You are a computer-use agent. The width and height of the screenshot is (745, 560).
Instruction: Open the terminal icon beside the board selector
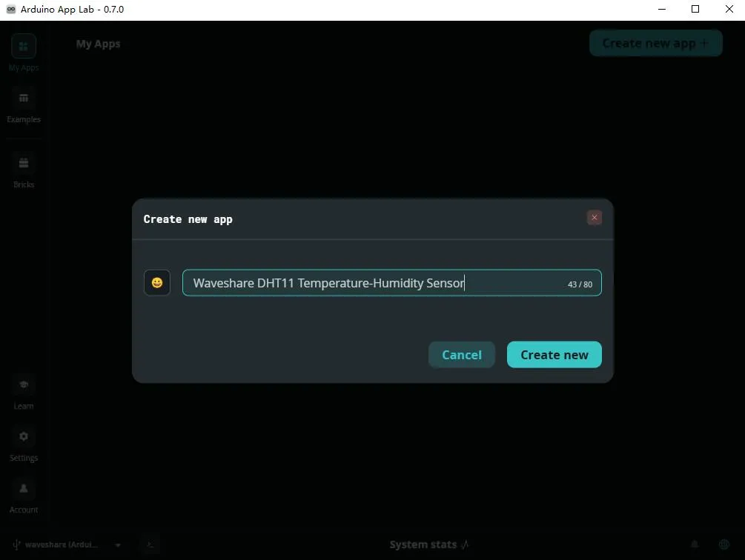point(150,544)
